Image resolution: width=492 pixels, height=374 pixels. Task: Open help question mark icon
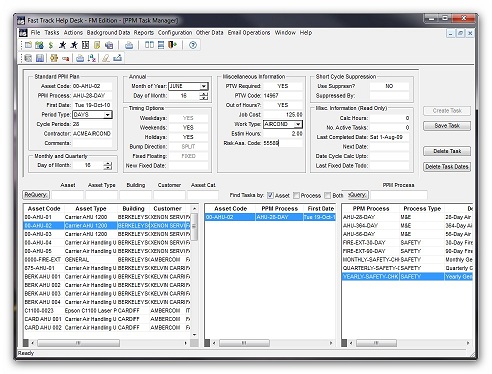point(193,45)
